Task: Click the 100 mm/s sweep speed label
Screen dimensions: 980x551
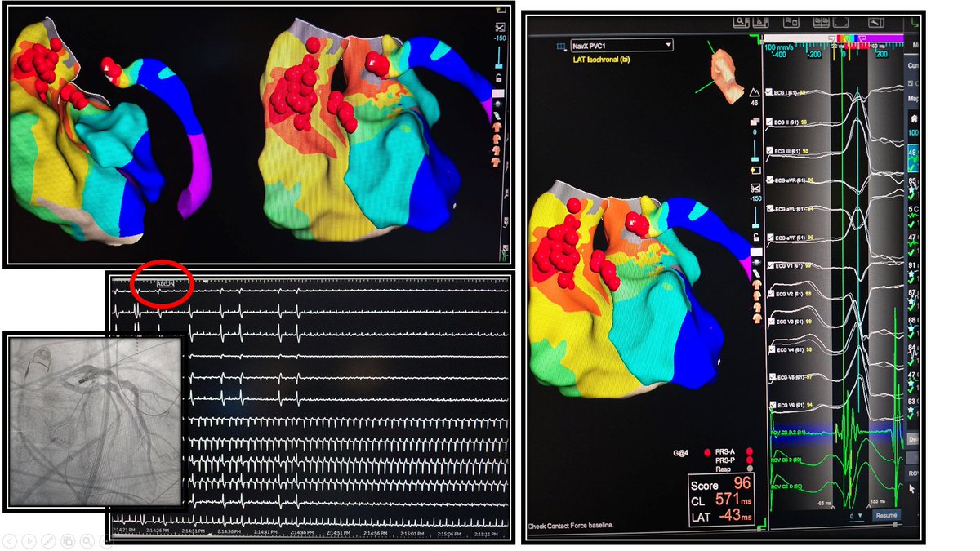Action: coord(779,47)
